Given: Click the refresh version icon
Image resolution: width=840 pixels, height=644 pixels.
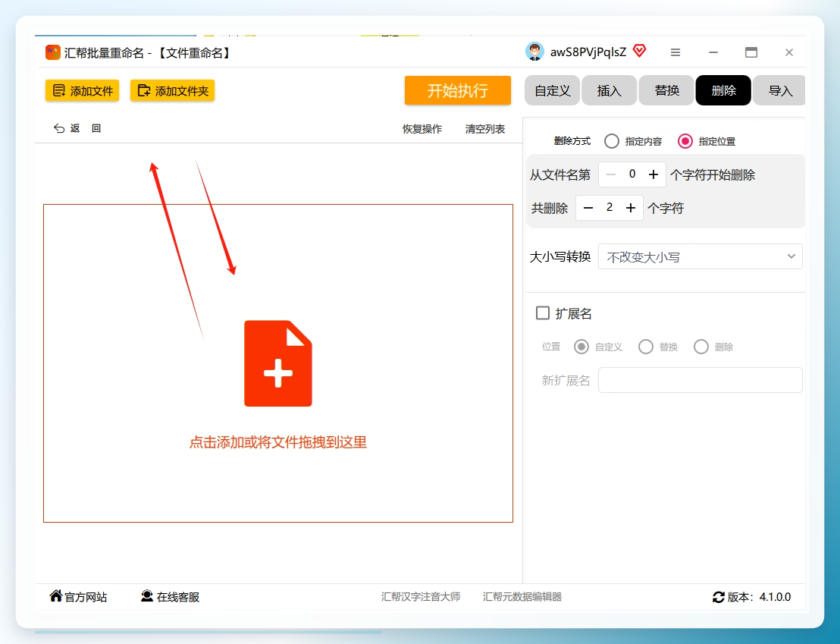Looking at the screenshot, I should click(719, 597).
